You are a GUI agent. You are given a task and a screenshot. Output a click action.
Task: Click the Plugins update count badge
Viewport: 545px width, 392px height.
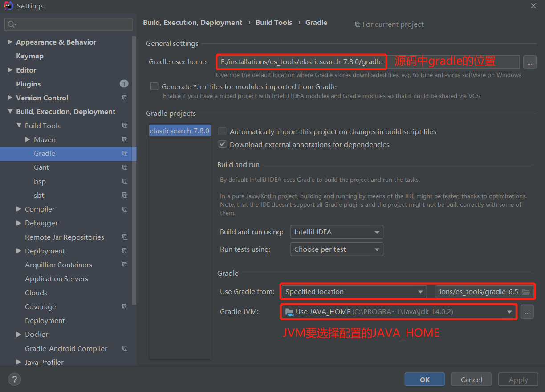coord(124,84)
